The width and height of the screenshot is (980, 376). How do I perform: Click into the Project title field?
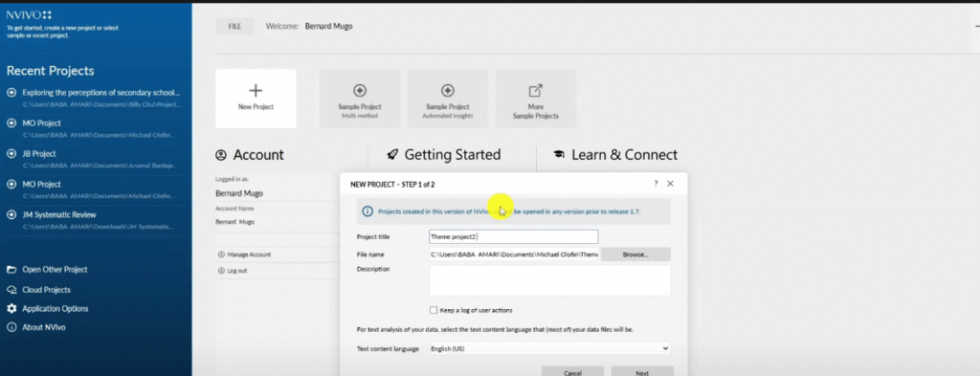[514, 236]
